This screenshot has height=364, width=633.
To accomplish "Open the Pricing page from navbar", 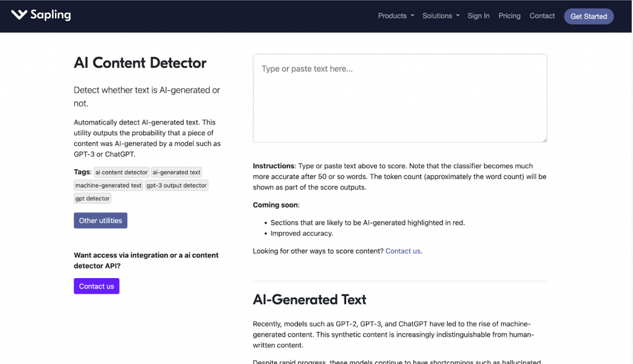I will 509,15.
